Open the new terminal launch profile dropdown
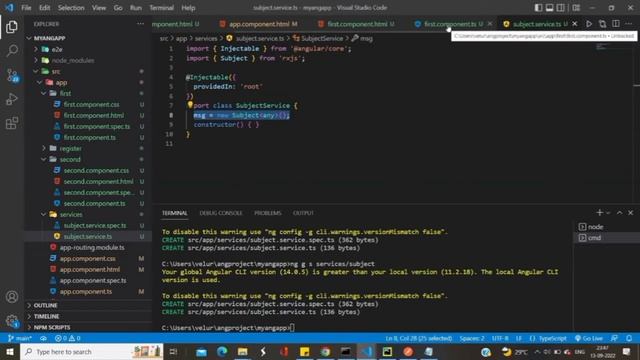Screen dimensions: 640x360 (x=608, y=213)
